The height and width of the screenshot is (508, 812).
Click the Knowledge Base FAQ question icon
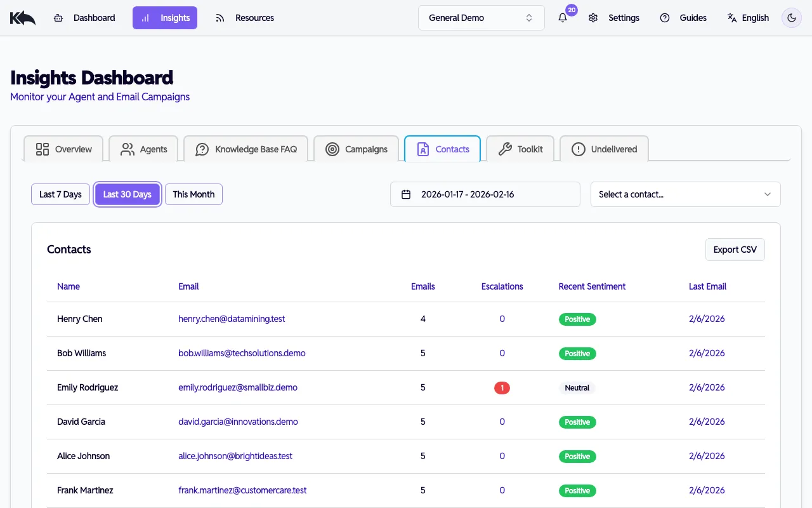point(202,149)
